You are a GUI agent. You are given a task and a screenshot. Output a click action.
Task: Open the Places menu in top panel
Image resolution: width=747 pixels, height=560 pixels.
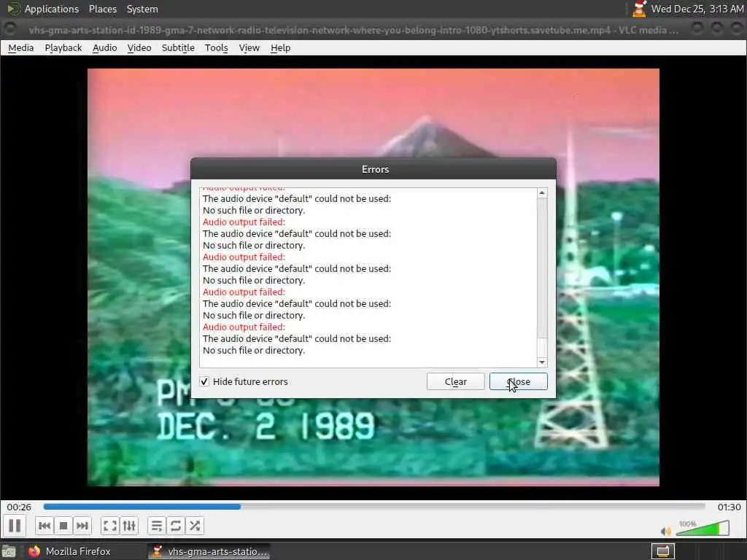(x=103, y=9)
